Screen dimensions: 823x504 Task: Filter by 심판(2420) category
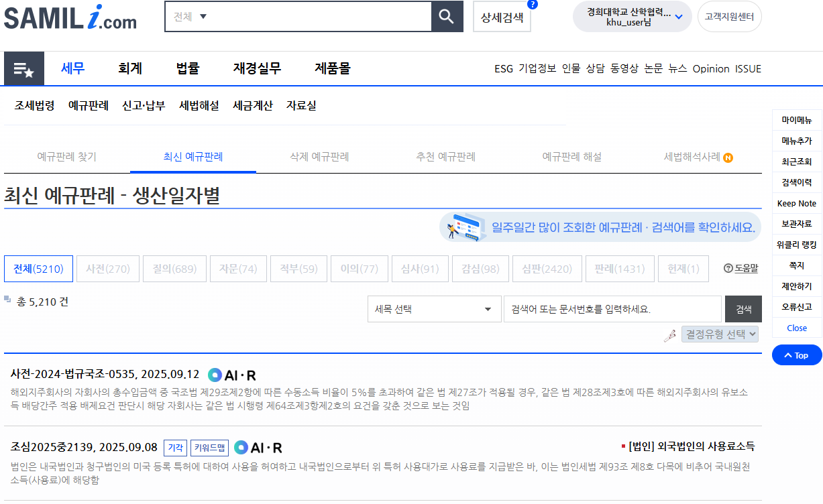click(x=547, y=269)
